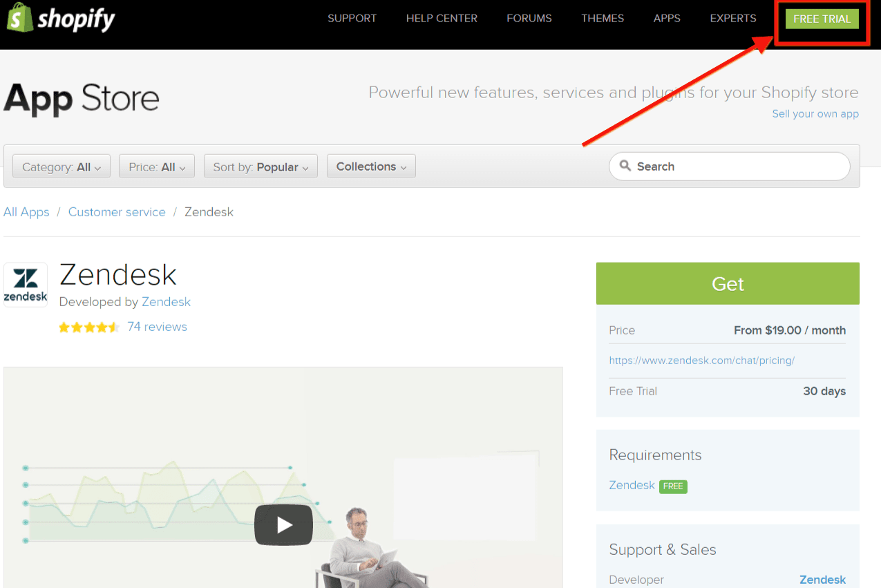Click the Zendesk requirement link
The image size is (881, 588).
[x=632, y=485]
